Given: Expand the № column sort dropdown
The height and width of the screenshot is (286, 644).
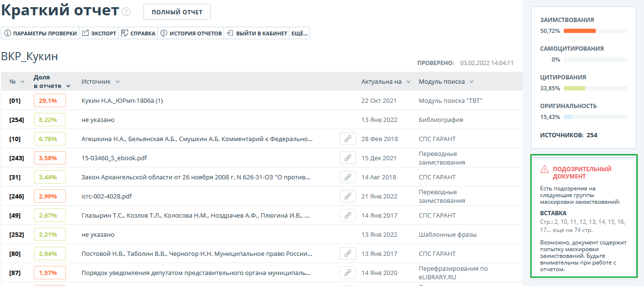Looking at the screenshot, I should tap(22, 82).
